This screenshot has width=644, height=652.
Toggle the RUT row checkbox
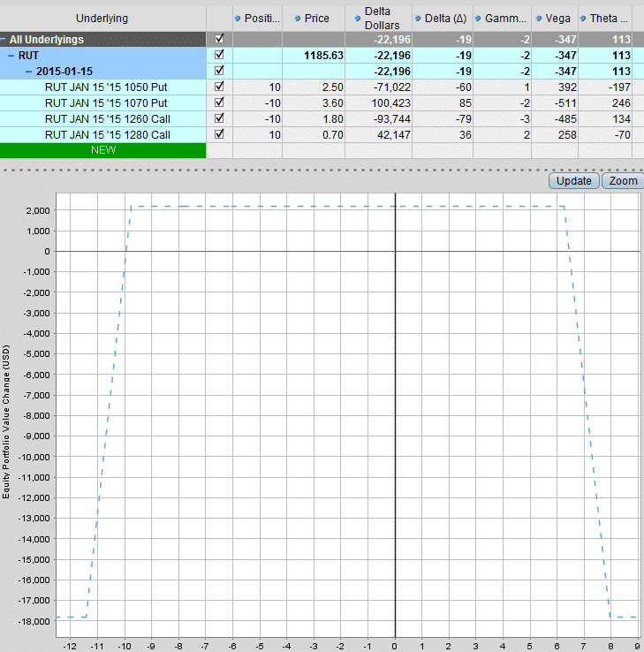pyautogui.click(x=219, y=55)
